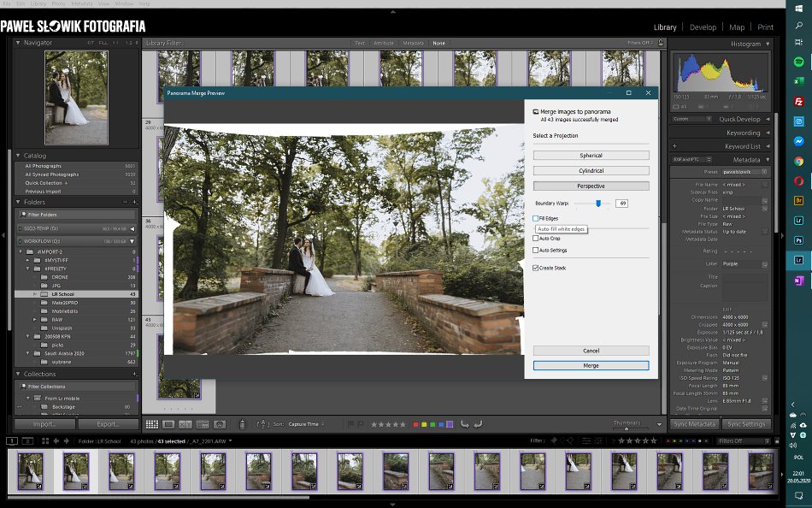The image size is (812, 508).
Task: Go back to the previous source arrow
Action: click(56, 441)
